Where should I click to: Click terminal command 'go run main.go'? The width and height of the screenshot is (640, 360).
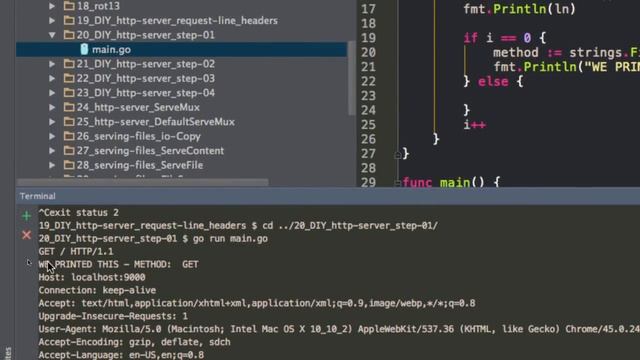tap(230, 239)
